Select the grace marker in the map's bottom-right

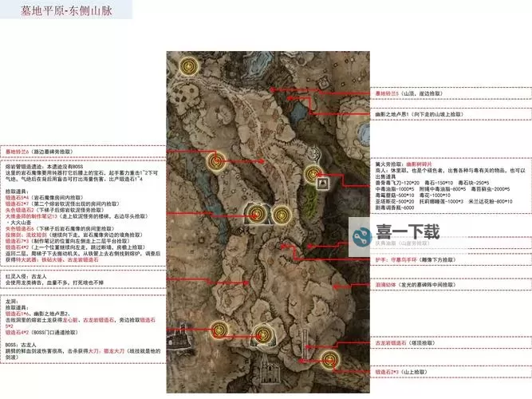[330, 361]
